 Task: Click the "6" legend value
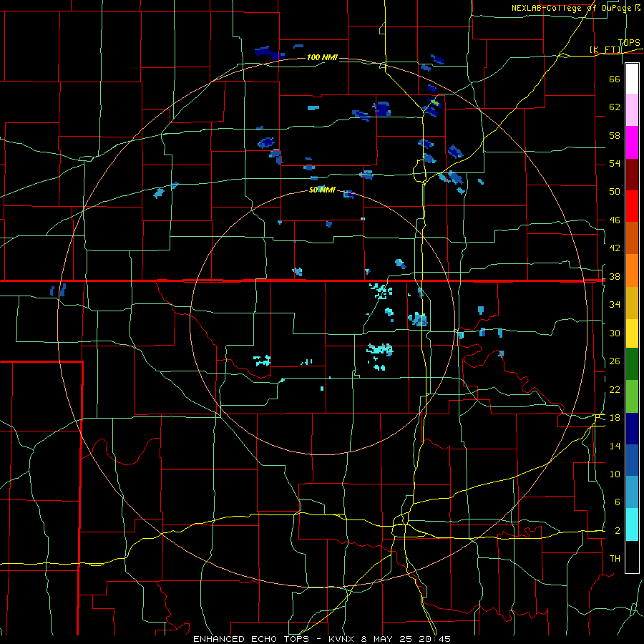[617, 502]
